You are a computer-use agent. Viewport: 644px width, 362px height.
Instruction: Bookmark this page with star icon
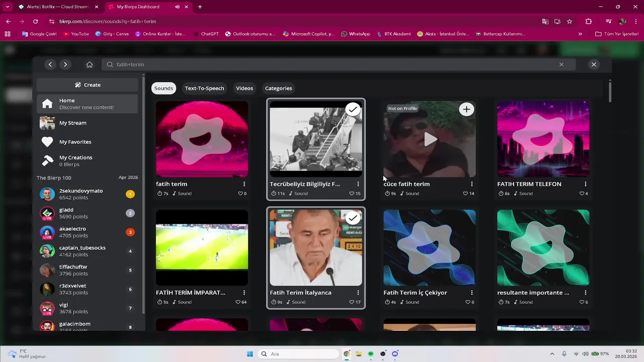(570, 22)
